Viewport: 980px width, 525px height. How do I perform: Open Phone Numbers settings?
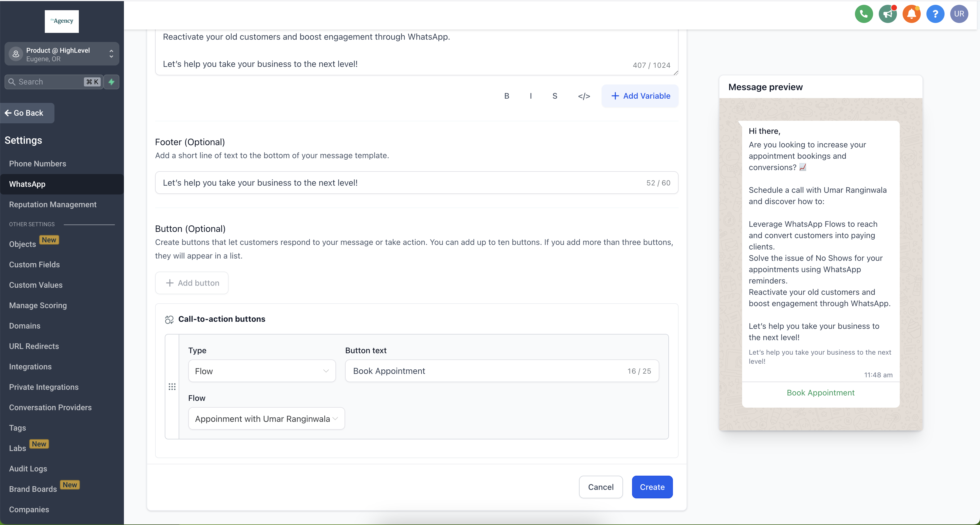click(x=38, y=164)
